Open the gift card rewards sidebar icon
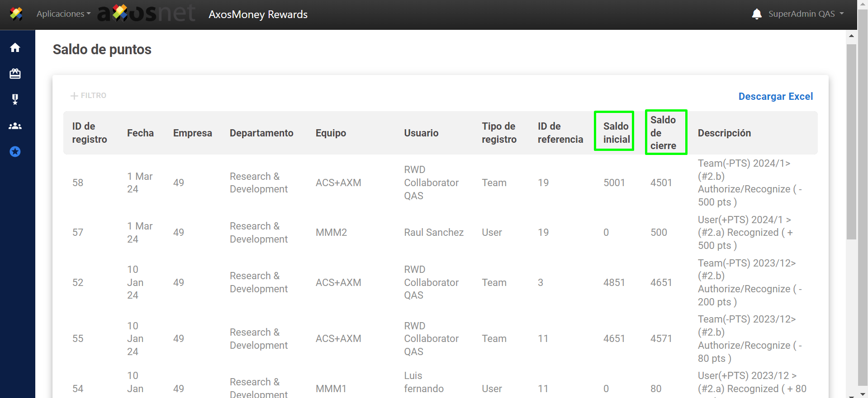868x398 pixels. coord(15,74)
